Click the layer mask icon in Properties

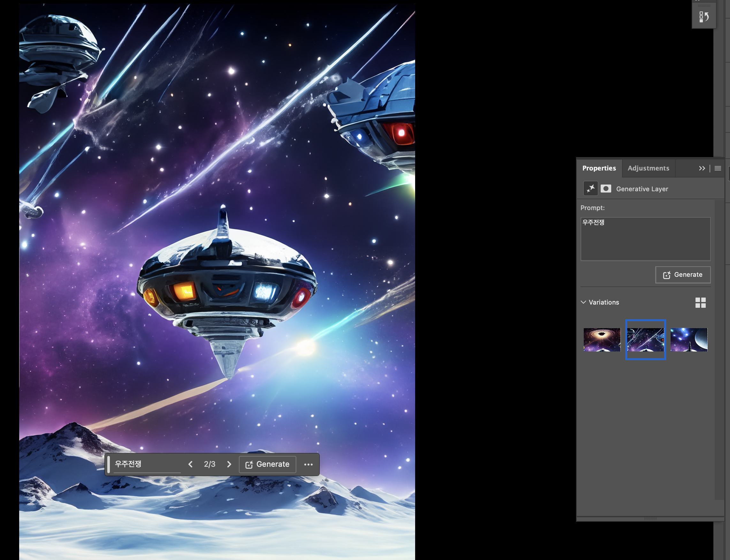coord(606,189)
